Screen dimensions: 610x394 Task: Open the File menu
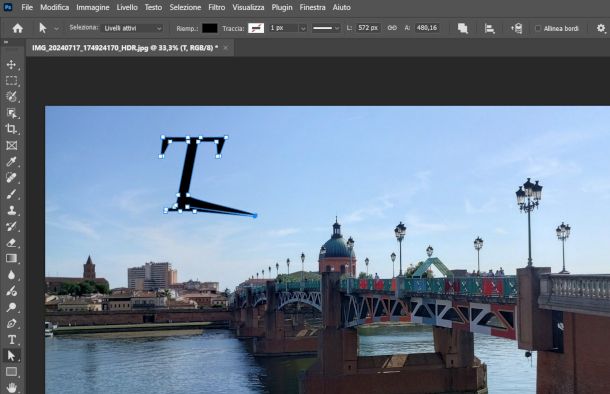(27, 7)
